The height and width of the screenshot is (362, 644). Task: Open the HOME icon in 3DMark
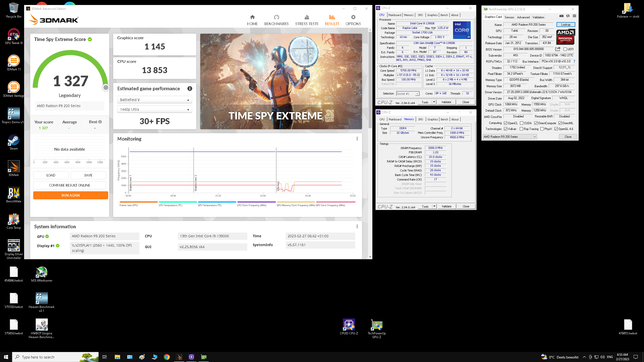252,17
